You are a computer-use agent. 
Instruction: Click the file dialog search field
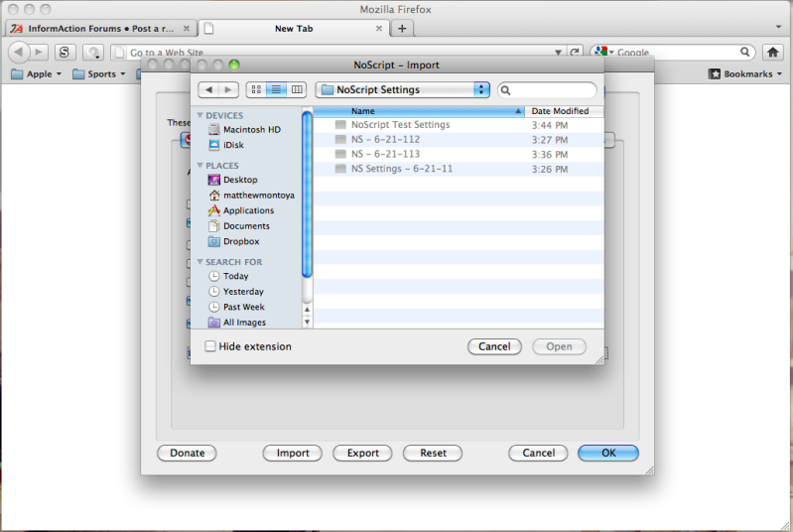coord(547,90)
